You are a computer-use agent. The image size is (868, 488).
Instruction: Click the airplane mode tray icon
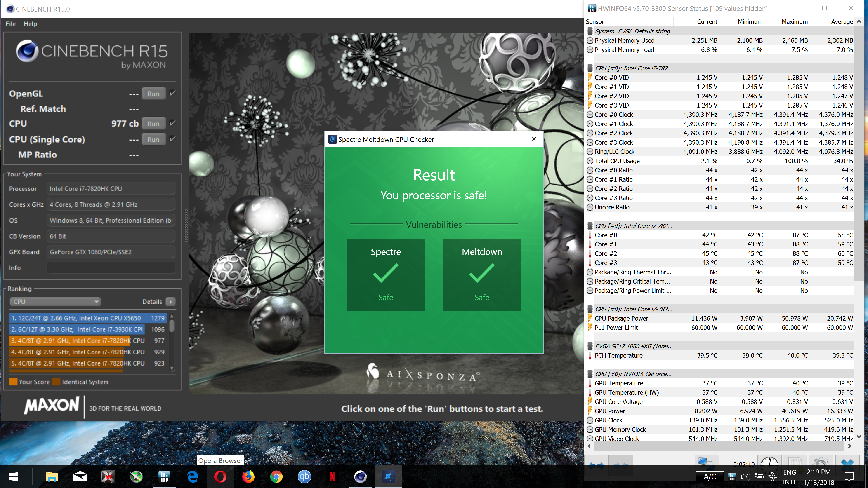coord(773,476)
